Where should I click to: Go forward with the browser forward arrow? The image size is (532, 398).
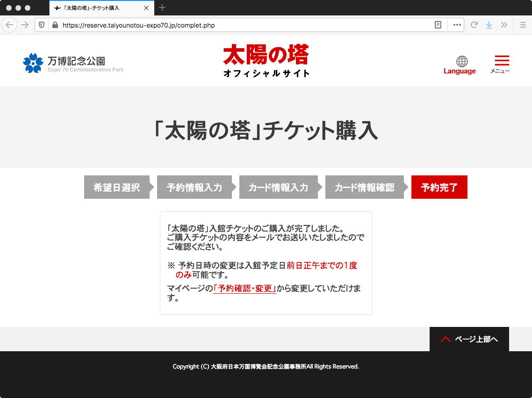(25, 25)
